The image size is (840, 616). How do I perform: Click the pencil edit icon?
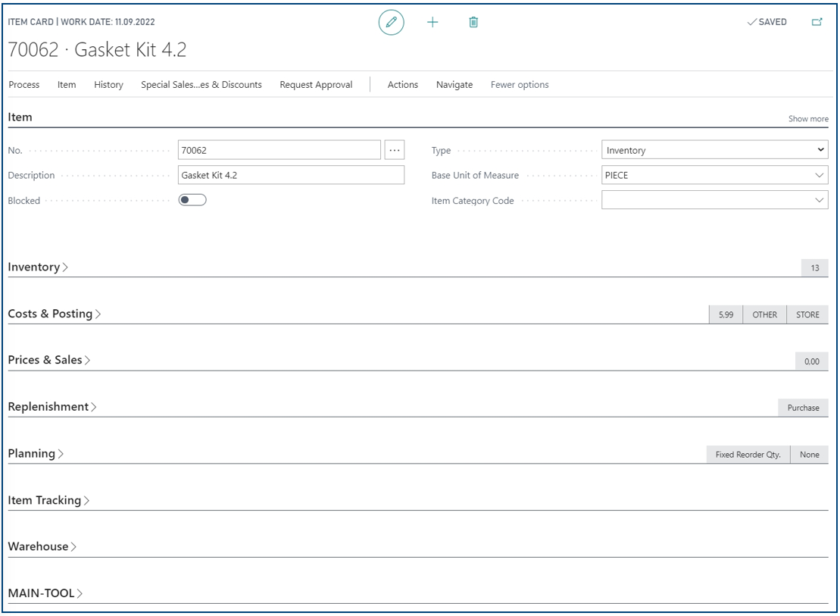tap(391, 22)
